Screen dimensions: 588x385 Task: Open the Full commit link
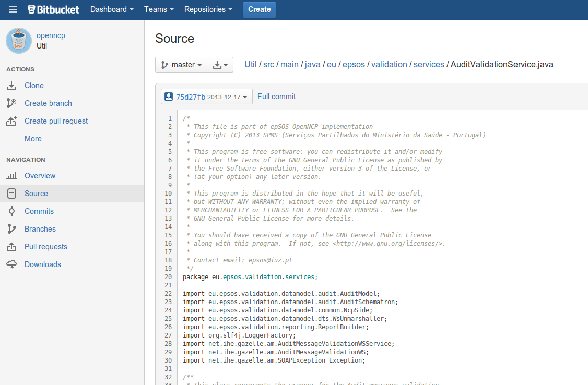pos(276,97)
